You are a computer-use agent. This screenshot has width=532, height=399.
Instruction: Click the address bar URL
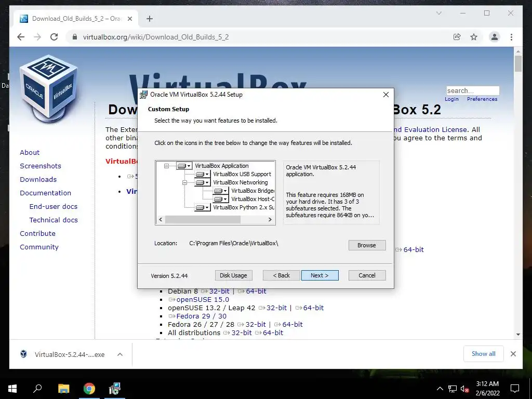156,37
